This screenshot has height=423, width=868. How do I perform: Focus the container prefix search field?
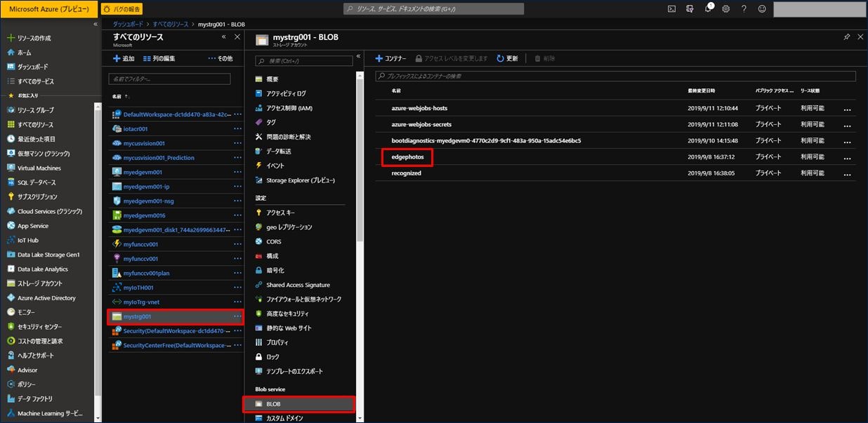[615, 76]
